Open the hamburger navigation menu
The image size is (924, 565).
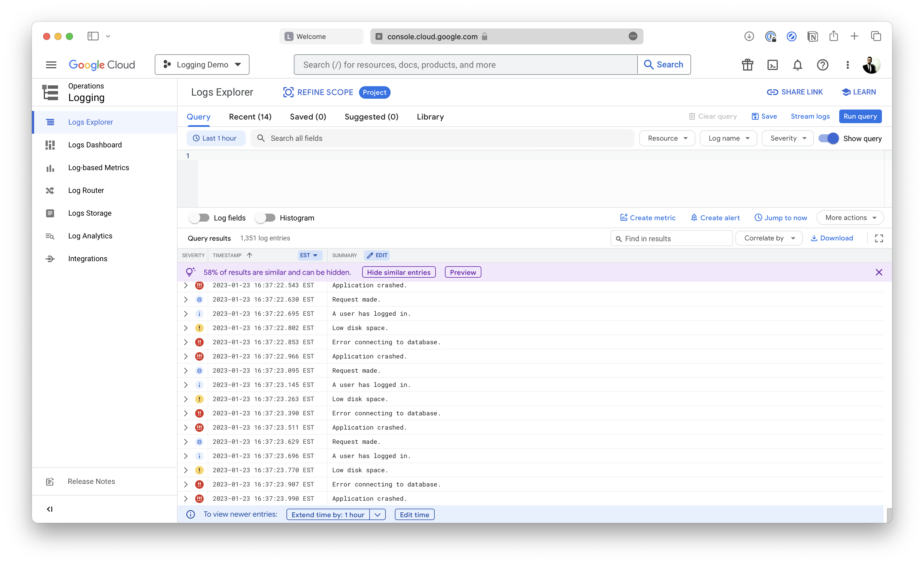[x=51, y=65]
